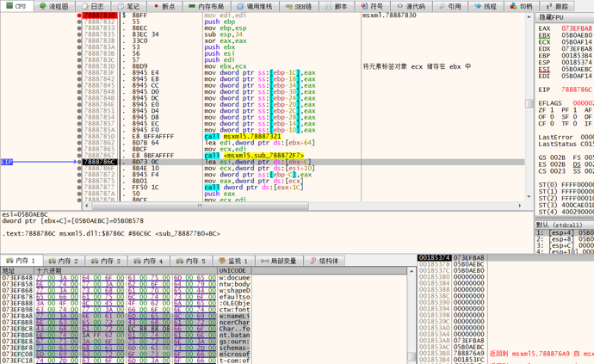Switch to the 局部变量 locals tab
The height and width of the screenshot is (364, 594).
tap(279, 261)
